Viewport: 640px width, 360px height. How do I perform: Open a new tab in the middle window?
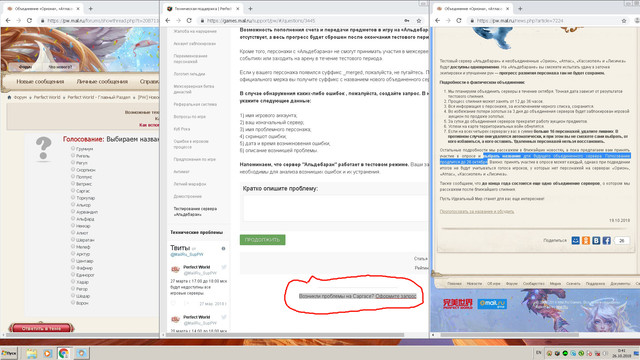click(x=250, y=8)
